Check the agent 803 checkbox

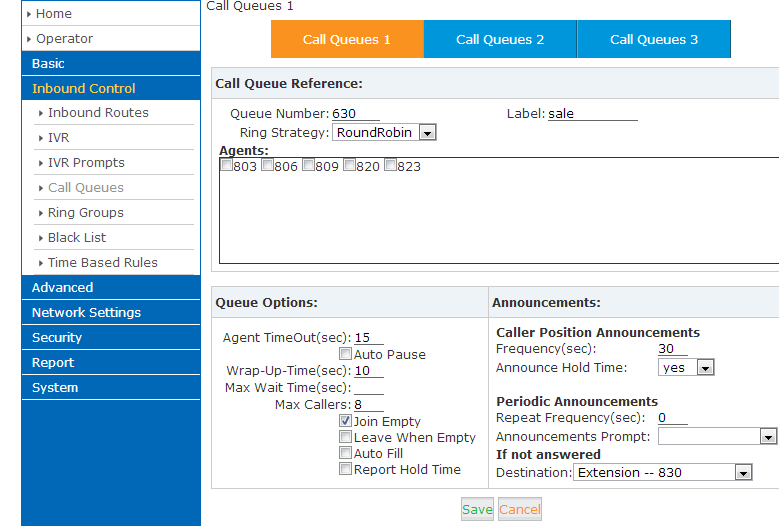[x=226, y=166]
